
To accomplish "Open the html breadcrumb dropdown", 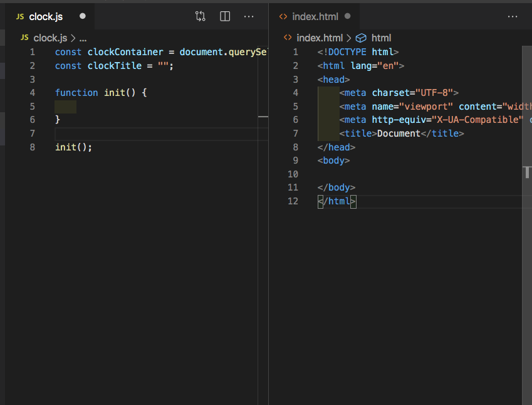I will (381, 38).
